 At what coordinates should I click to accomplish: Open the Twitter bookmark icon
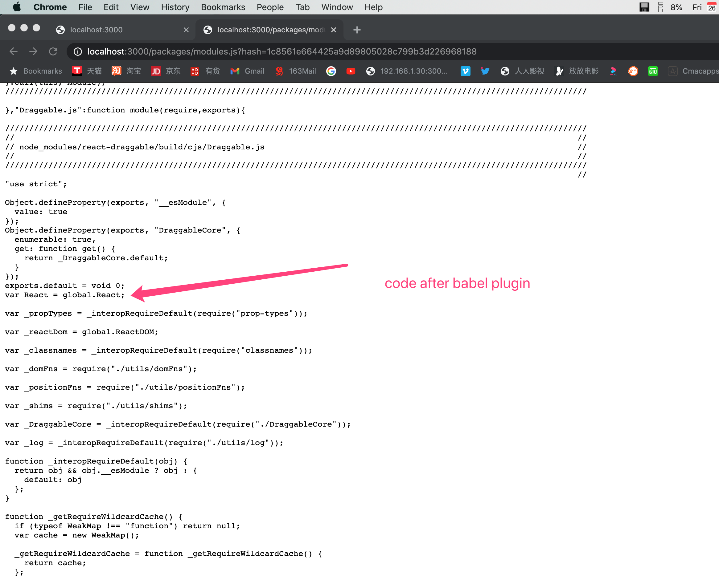click(485, 71)
